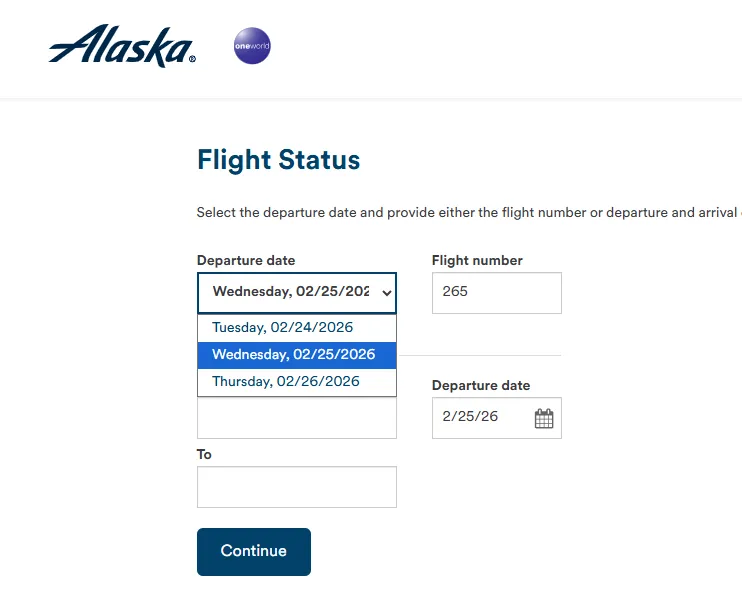Click the Departure date label above the calendar field
742x596 pixels.
click(481, 385)
